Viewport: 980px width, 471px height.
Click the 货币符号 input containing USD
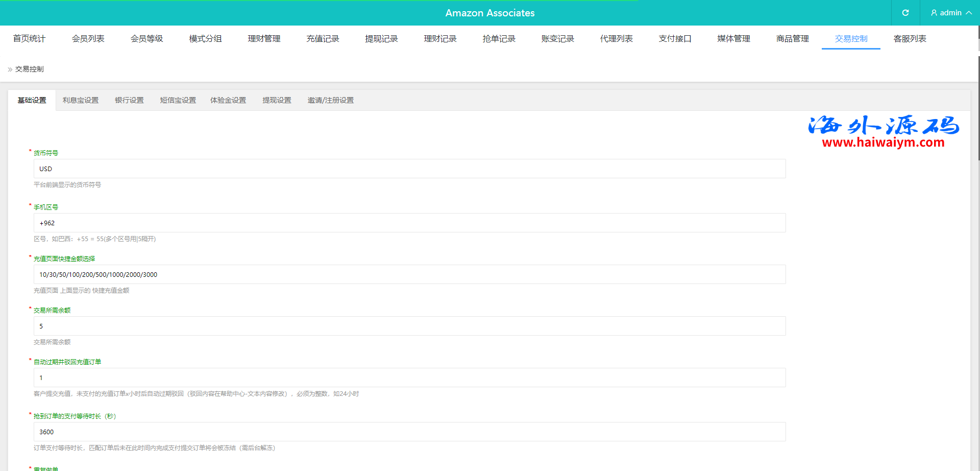click(x=409, y=169)
